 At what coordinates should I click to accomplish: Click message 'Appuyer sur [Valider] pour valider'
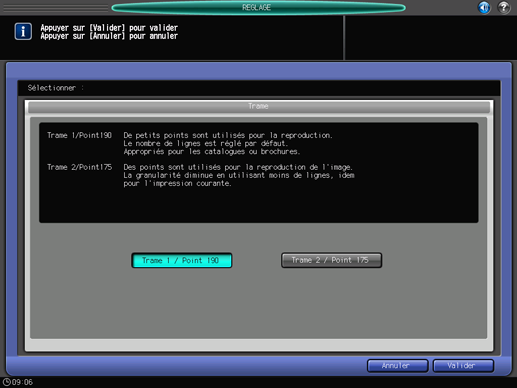tap(109, 28)
